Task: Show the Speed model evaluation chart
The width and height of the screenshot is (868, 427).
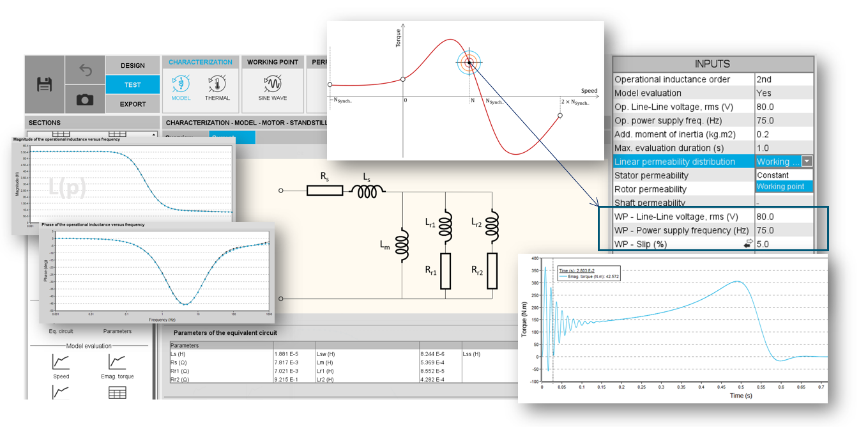Action: [61, 365]
